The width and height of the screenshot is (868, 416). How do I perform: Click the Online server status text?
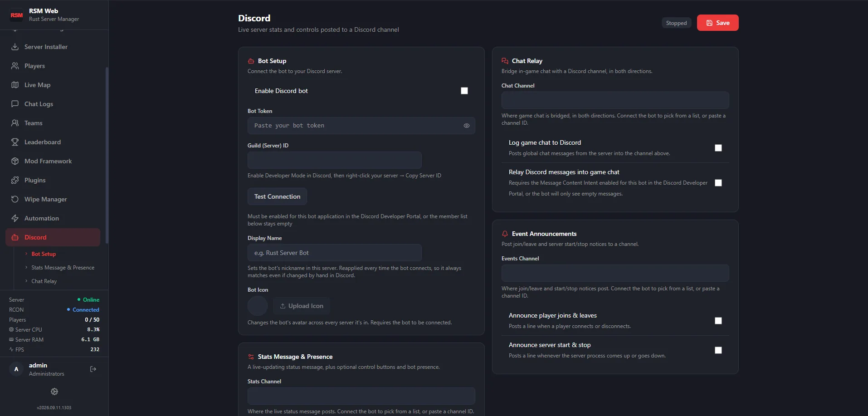pos(91,300)
